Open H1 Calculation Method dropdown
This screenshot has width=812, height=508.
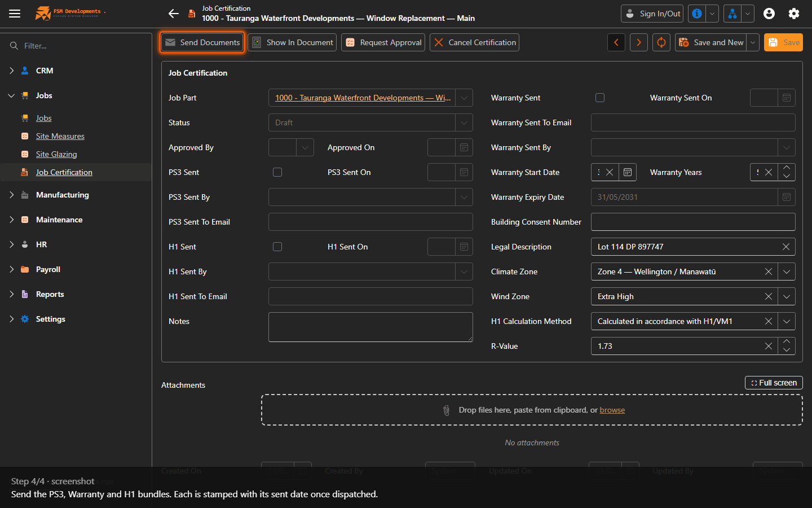[x=787, y=321]
